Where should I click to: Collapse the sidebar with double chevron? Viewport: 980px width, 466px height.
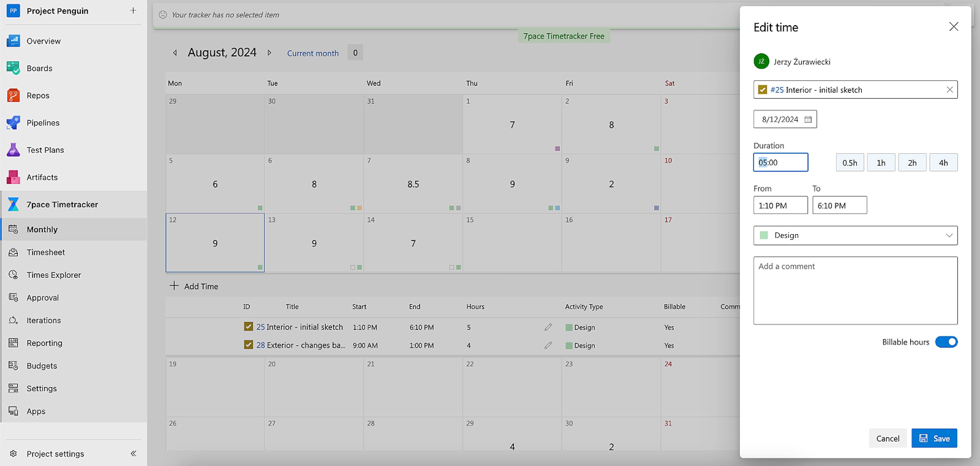click(x=134, y=453)
